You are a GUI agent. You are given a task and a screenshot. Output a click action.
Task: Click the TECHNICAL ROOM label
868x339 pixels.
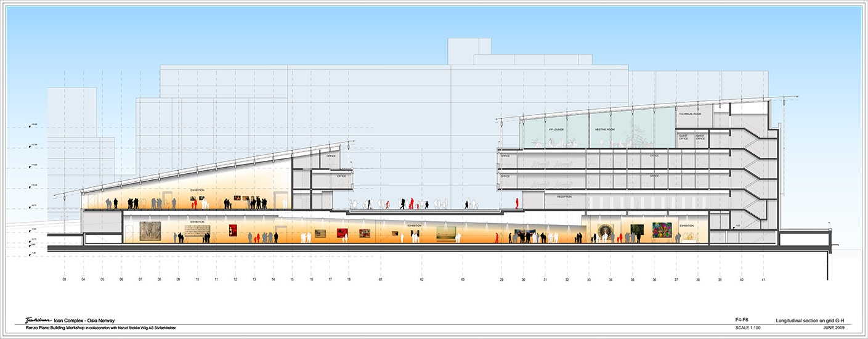click(690, 114)
